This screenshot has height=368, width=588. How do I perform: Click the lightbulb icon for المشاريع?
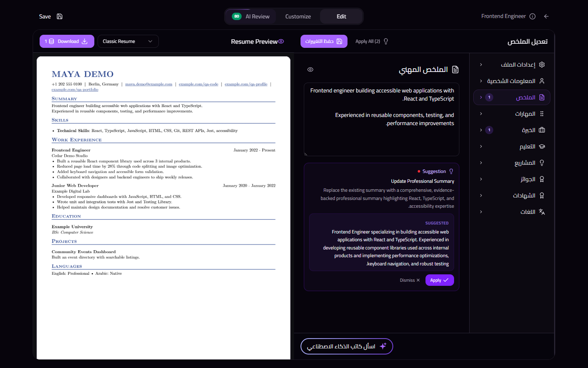[542, 163]
